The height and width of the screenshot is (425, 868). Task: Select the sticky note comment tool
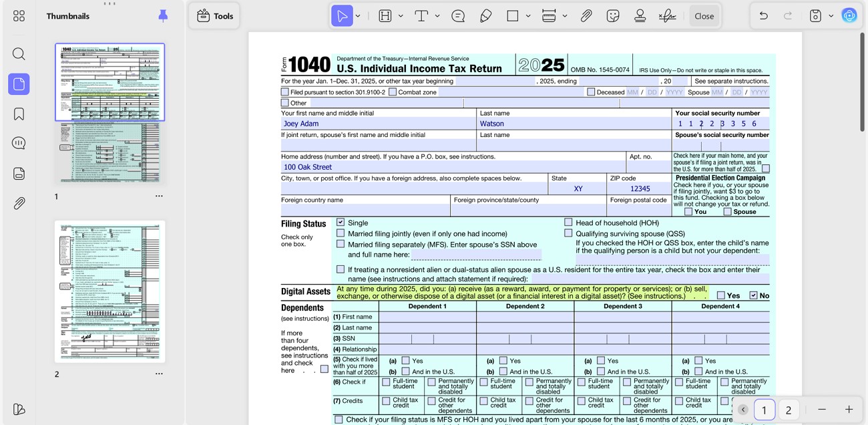click(458, 16)
